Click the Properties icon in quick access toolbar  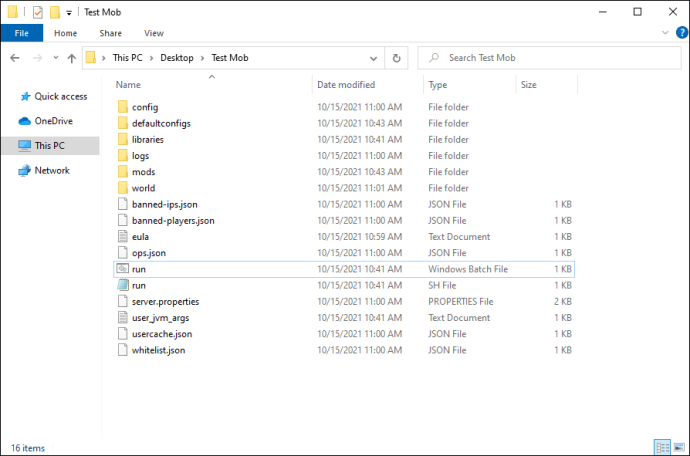[38, 12]
